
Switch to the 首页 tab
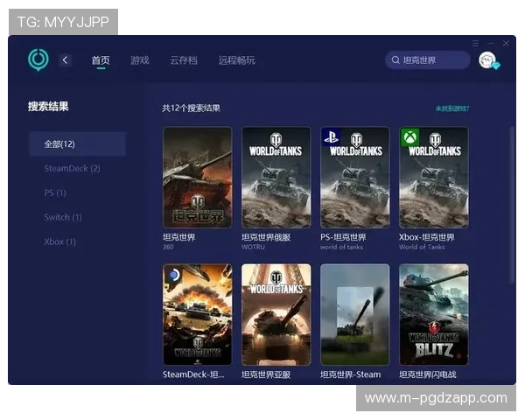pyautogui.click(x=101, y=60)
